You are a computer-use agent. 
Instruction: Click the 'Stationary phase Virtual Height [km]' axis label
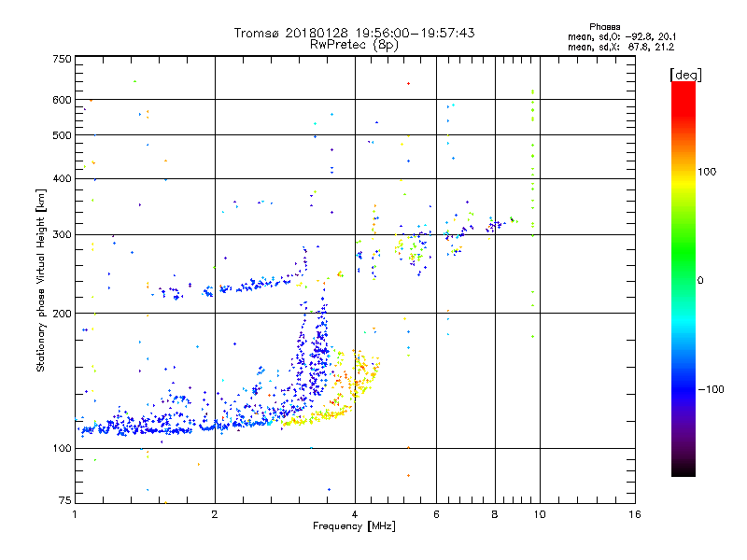[40, 280]
